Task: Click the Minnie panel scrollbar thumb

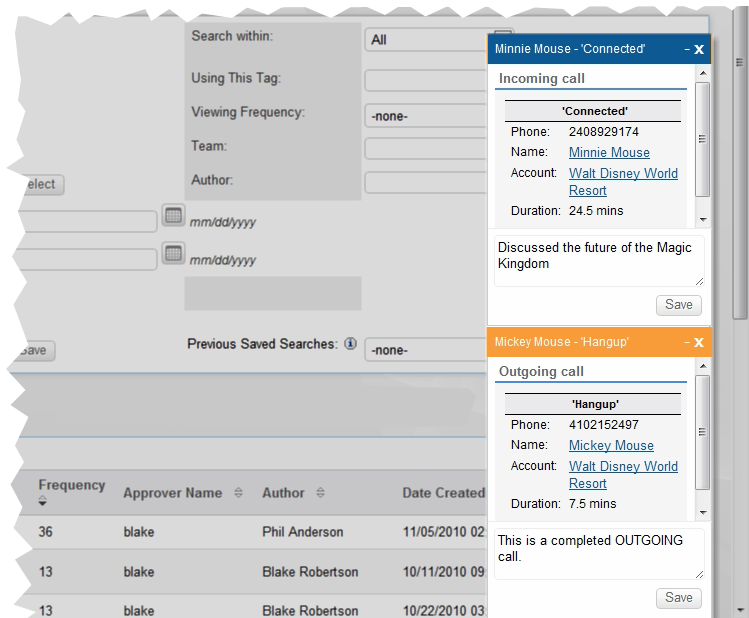Action: click(703, 139)
